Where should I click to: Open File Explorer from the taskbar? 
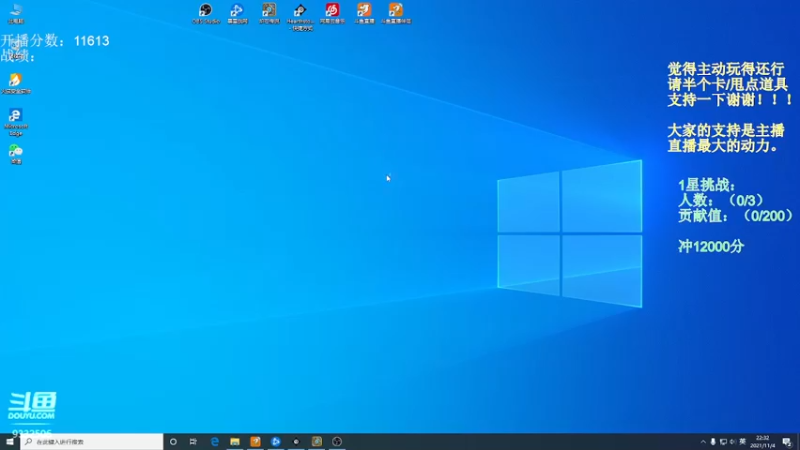pyautogui.click(x=235, y=442)
